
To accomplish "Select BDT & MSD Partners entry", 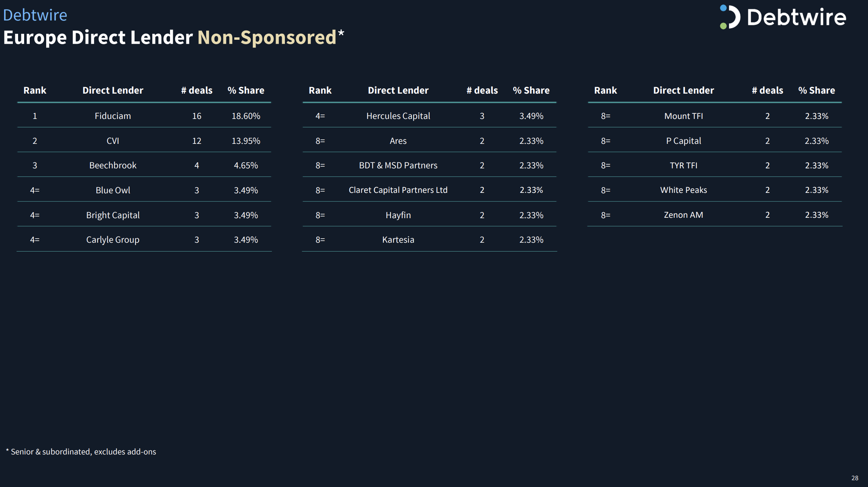I will (398, 165).
